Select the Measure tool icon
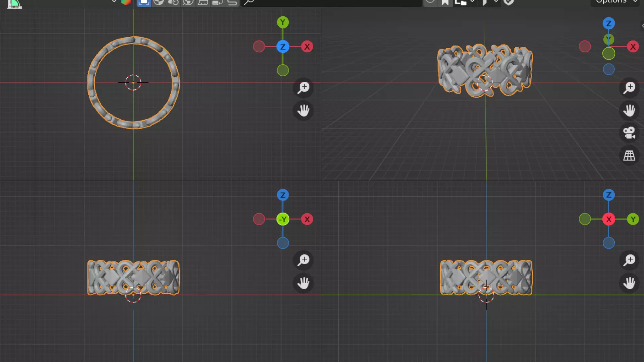The height and width of the screenshot is (362, 644). coord(15,4)
